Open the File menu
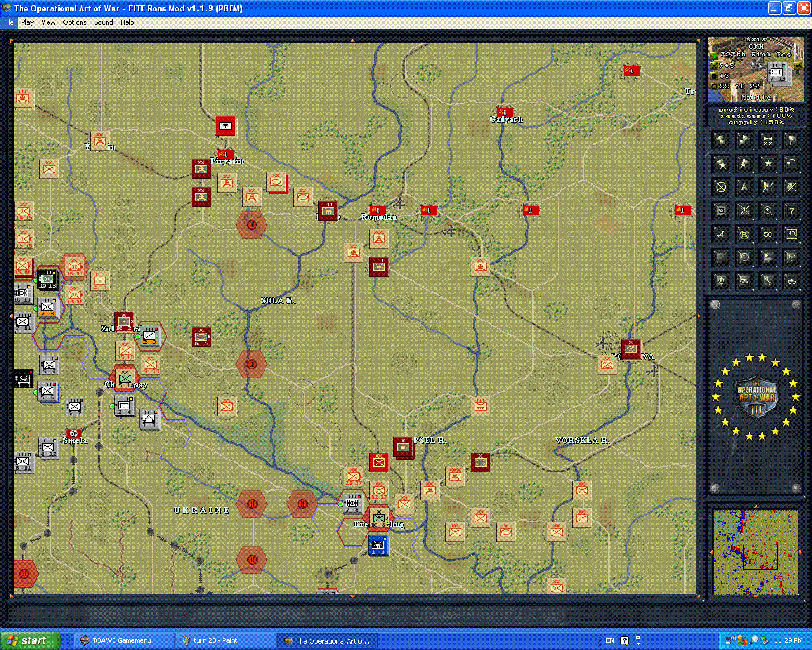Viewport: 812px width, 650px height. click(x=8, y=22)
